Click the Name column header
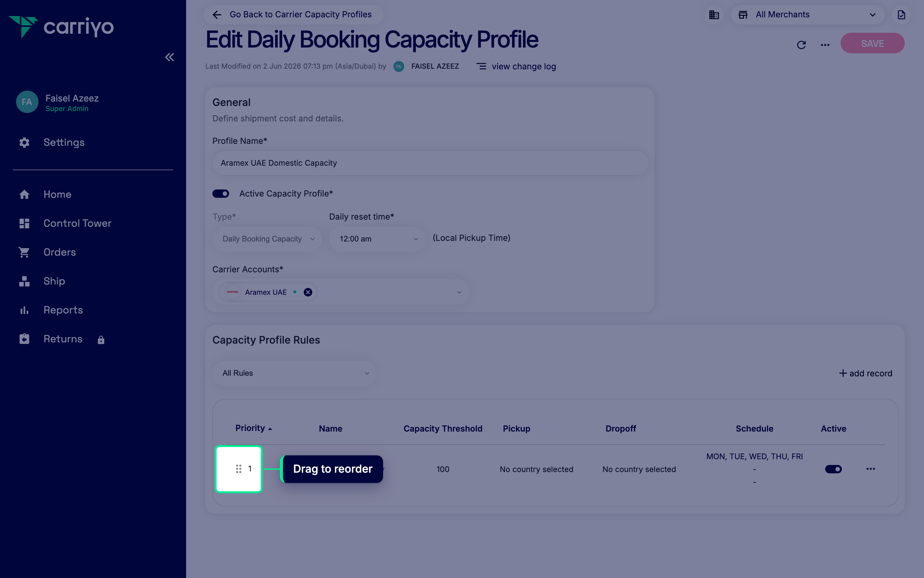 click(x=330, y=429)
